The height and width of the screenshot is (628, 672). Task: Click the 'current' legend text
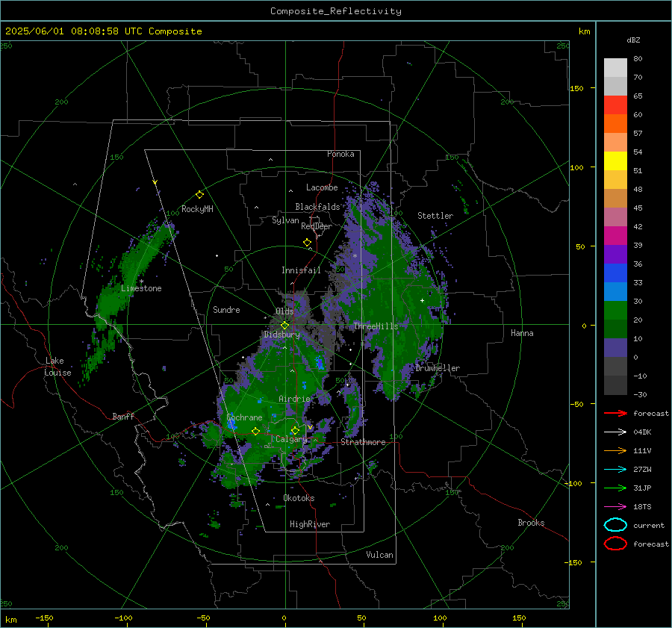point(649,525)
